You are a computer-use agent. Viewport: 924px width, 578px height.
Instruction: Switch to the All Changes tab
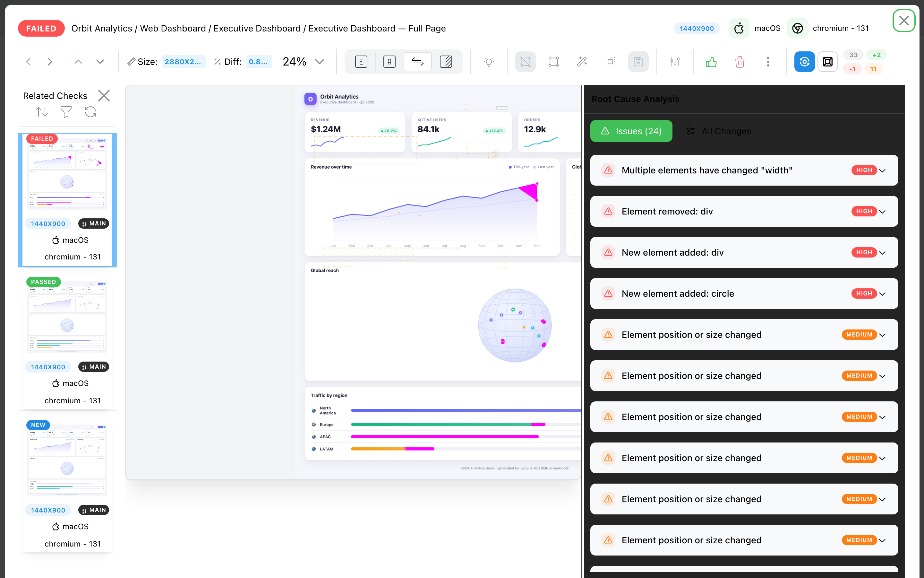[719, 131]
